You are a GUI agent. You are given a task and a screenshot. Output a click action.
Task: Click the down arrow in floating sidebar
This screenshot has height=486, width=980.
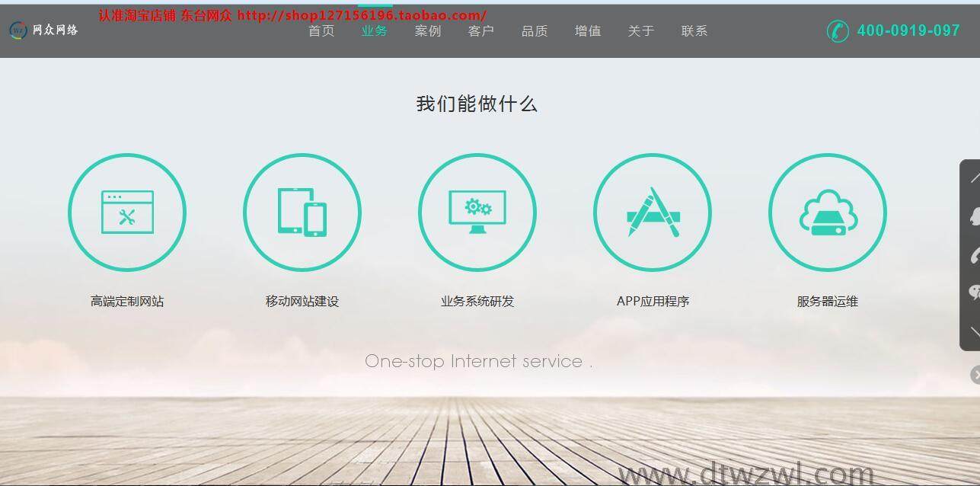(975, 331)
